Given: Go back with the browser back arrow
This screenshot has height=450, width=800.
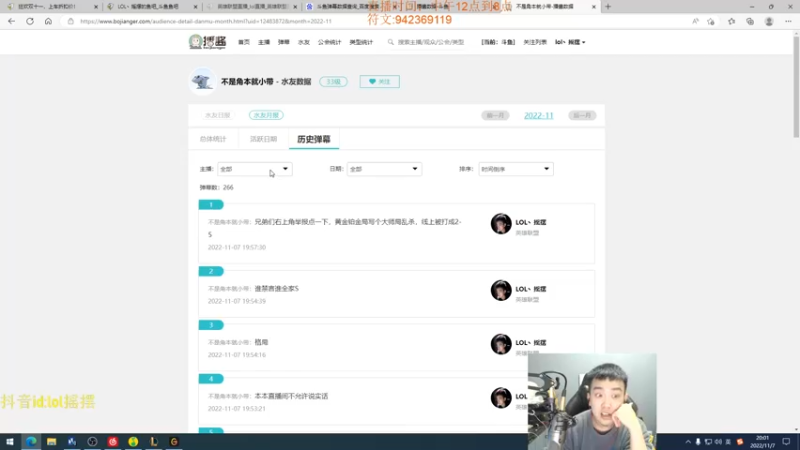Looking at the screenshot, I should coord(11,21).
